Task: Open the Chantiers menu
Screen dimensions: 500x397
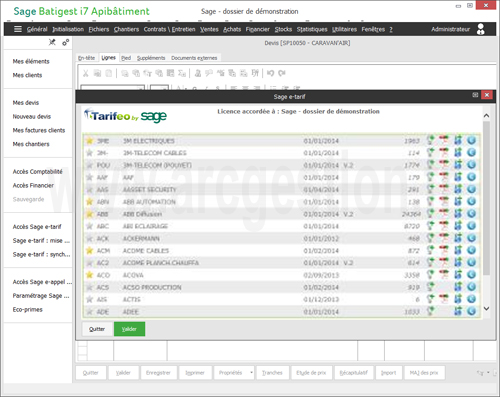Action: click(x=126, y=29)
